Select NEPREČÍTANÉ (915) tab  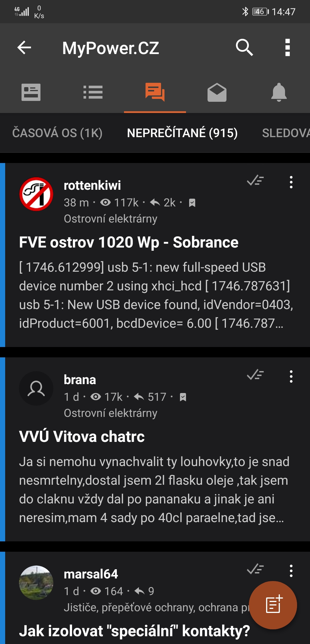[182, 133]
